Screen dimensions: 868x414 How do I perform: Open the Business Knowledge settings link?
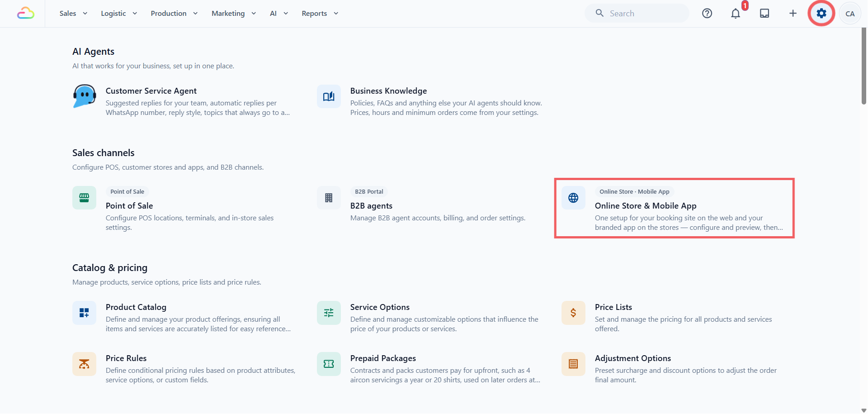(x=388, y=91)
